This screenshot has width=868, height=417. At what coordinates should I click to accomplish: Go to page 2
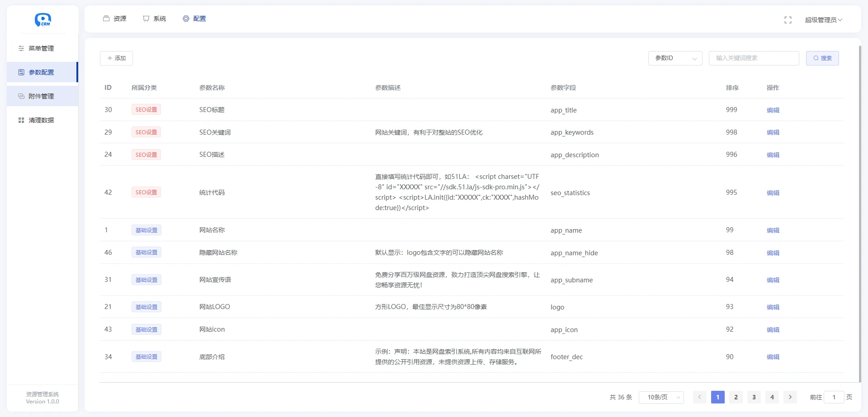click(x=736, y=397)
